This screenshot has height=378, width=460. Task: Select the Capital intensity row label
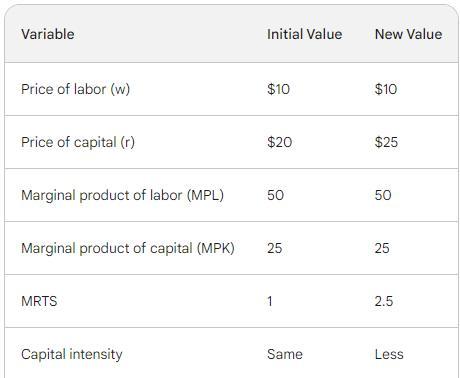[x=72, y=354]
